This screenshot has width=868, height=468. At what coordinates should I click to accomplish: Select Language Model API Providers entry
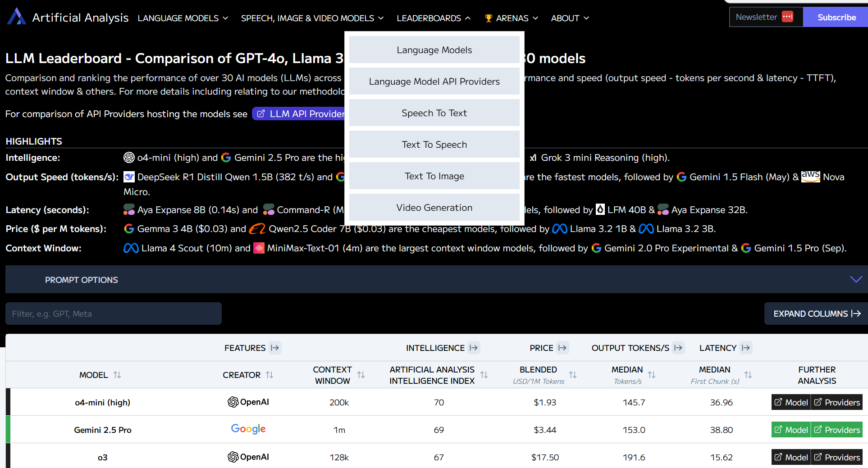(434, 81)
